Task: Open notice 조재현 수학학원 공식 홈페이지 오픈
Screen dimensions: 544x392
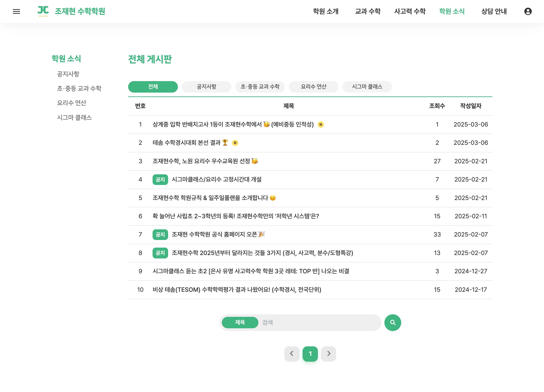Action: [218, 234]
